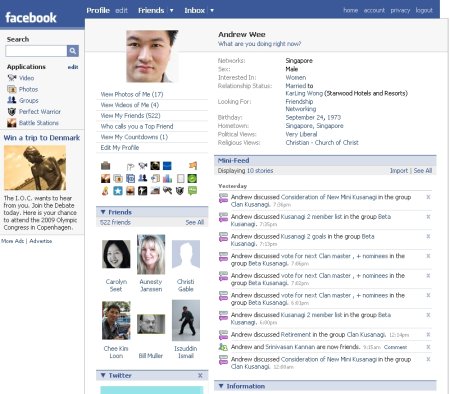Click See All in Mini-Feed header

coord(423,171)
